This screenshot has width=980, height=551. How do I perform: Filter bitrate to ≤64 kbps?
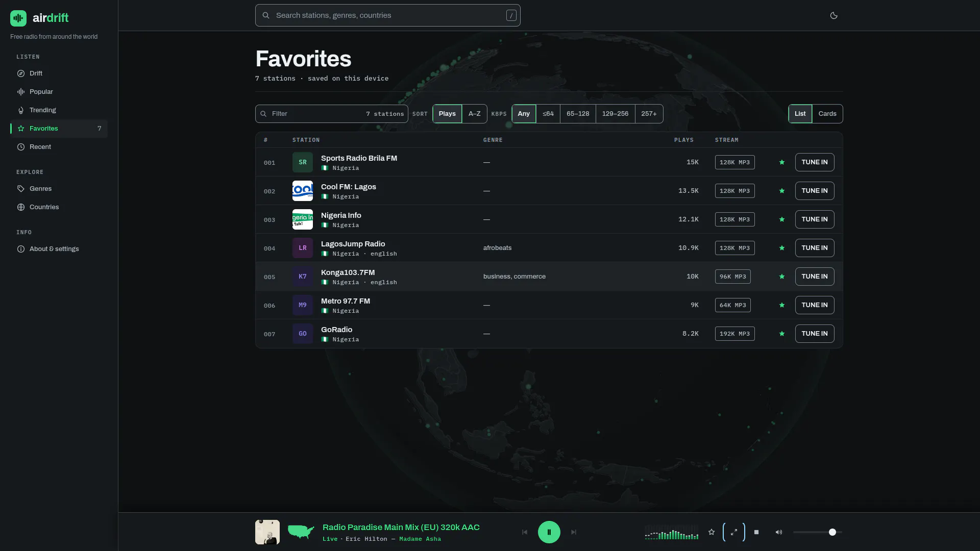(548, 114)
